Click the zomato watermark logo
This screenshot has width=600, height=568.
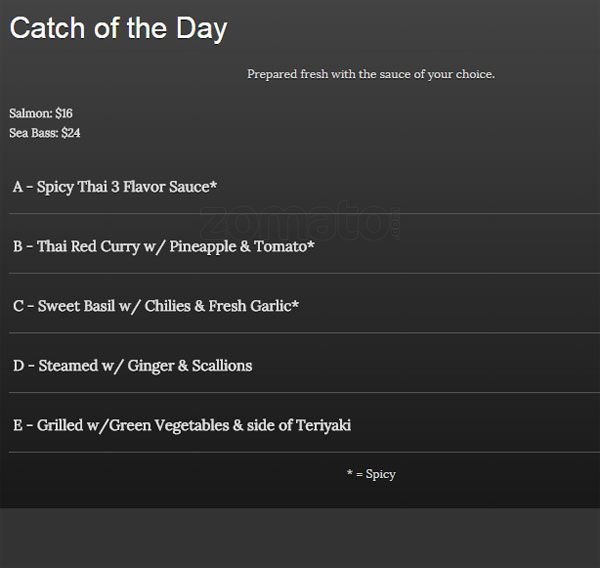tap(300, 222)
